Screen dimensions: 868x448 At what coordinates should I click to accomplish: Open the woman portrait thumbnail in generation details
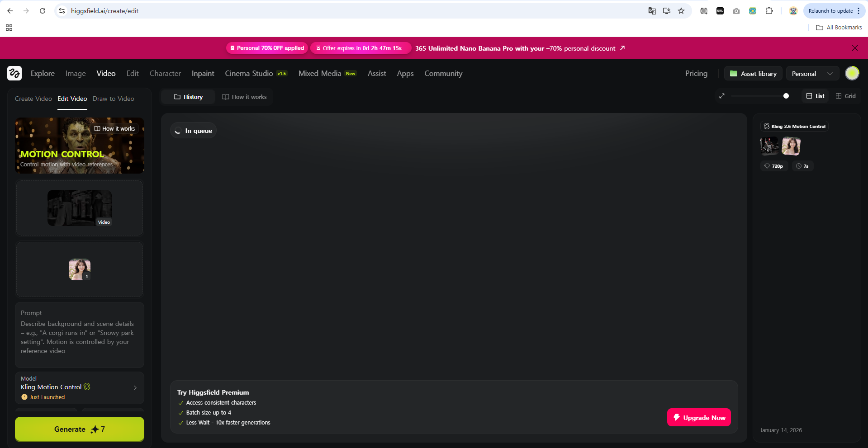pyautogui.click(x=791, y=146)
